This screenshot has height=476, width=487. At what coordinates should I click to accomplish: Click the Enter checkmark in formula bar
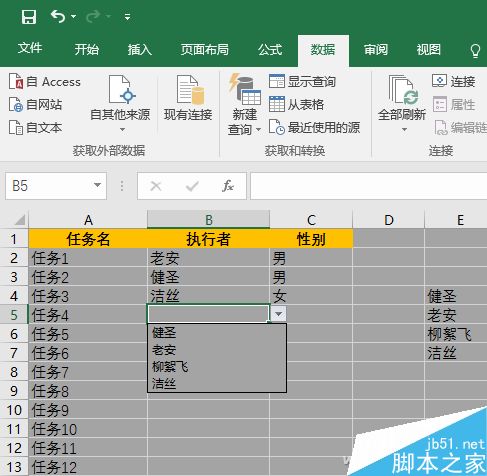[x=192, y=186]
